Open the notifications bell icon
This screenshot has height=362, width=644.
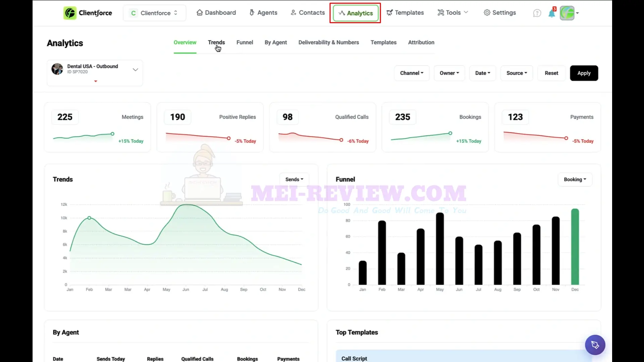tap(552, 13)
